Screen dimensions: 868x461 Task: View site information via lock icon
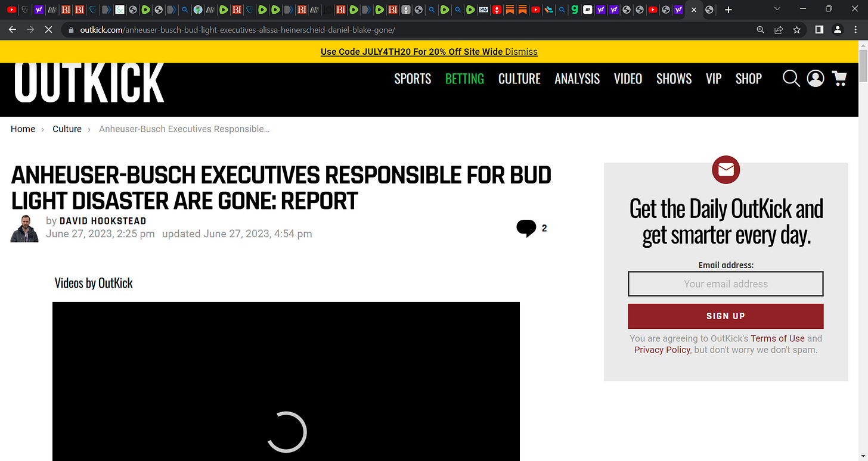pos(71,30)
